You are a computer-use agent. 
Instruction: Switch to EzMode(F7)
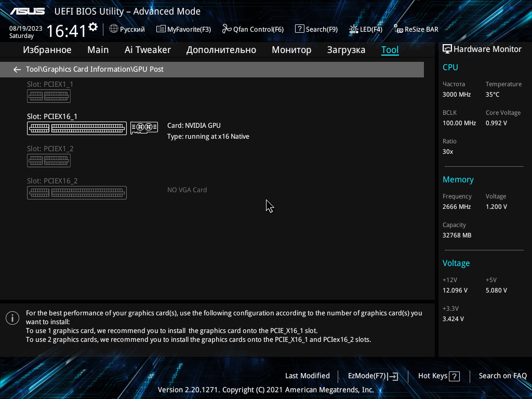tap(373, 376)
